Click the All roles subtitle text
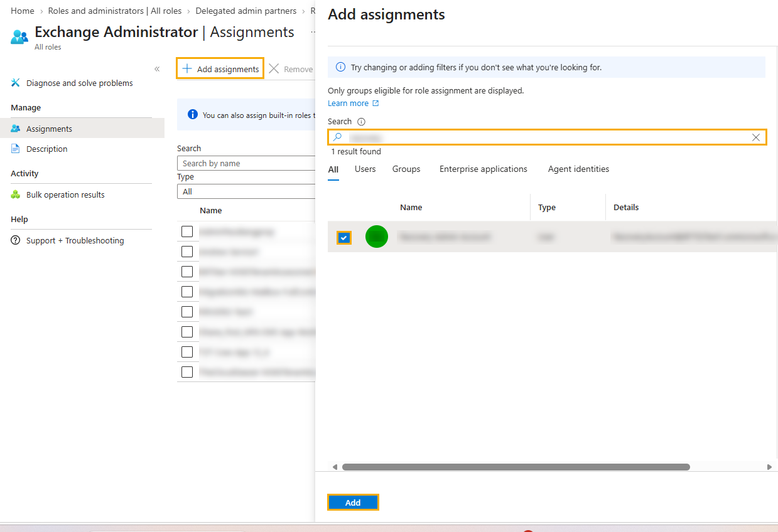 point(48,47)
